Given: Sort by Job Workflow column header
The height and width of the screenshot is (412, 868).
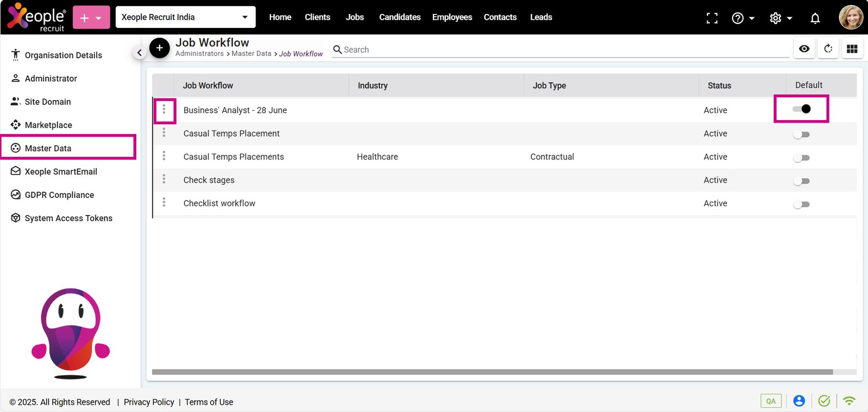Looking at the screenshot, I should click(208, 85).
